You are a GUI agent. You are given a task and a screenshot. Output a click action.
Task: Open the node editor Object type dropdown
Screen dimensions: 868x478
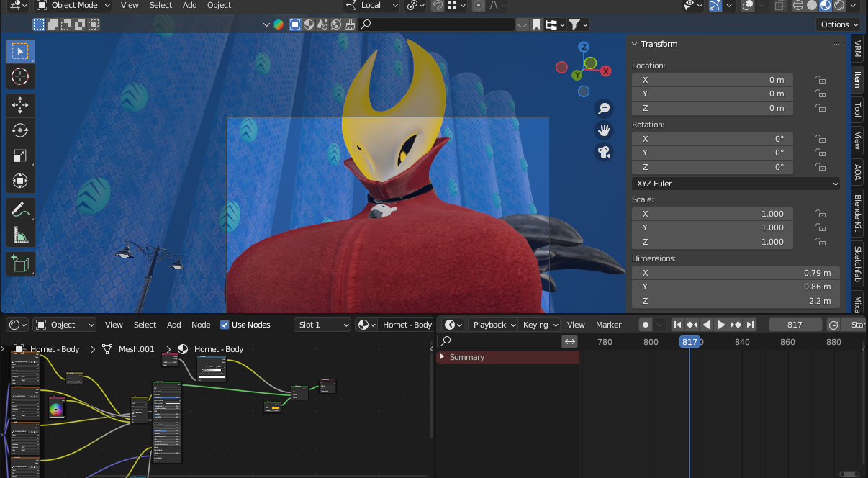tap(65, 325)
